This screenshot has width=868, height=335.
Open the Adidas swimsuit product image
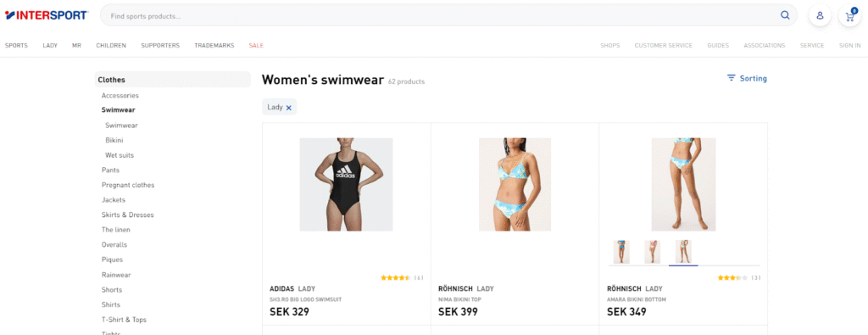(346, 184)
